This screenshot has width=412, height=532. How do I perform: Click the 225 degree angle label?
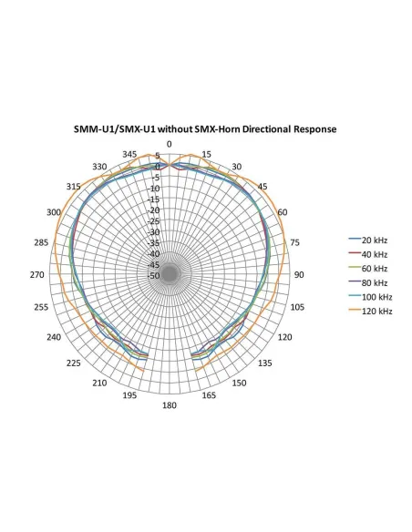pyautogui.click(x=74, y=363)
